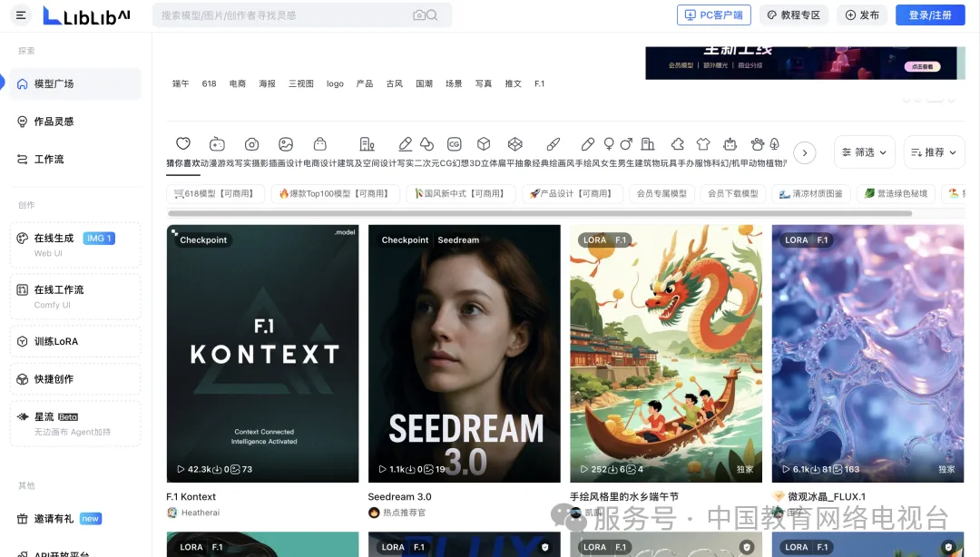Select the pencil 写实 category icon
980x557 pixels.
[x=405, y=144]
